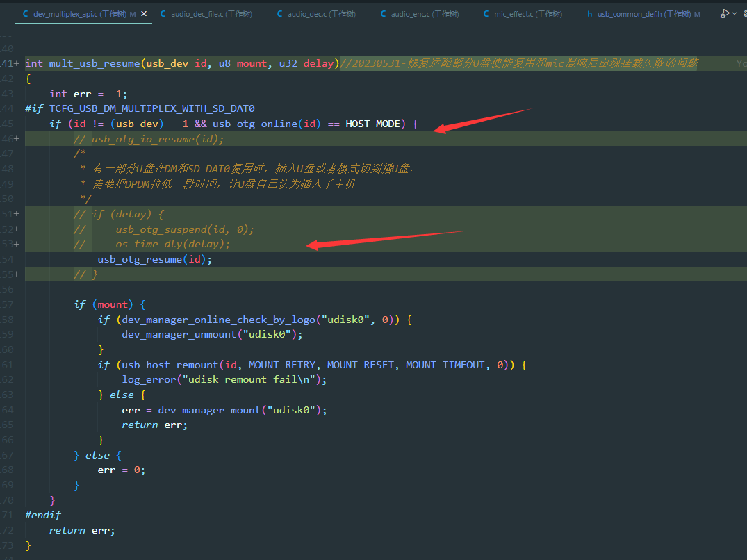Viewport: 747px width, 560px height.
Task: Close the dev_multiplex_api.c tab
Action: point(144,14)
